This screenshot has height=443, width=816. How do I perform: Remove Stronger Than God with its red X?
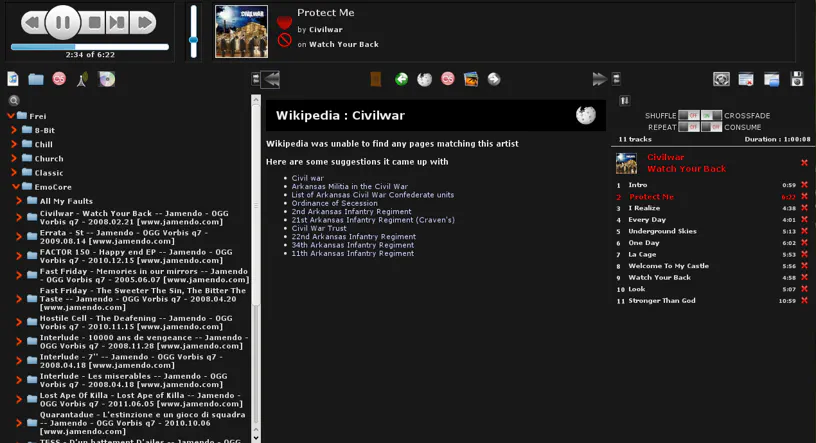[804, 300]
